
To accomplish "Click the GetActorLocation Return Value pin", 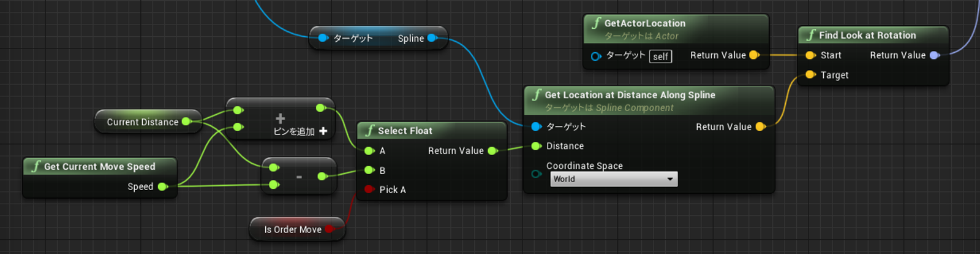I will [x=755, y=55].
